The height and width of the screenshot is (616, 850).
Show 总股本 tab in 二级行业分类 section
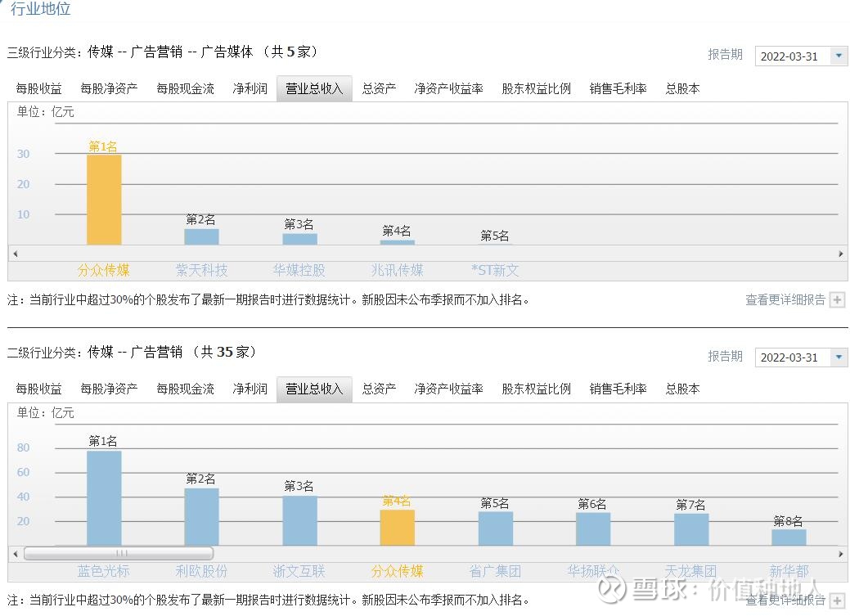682,389
